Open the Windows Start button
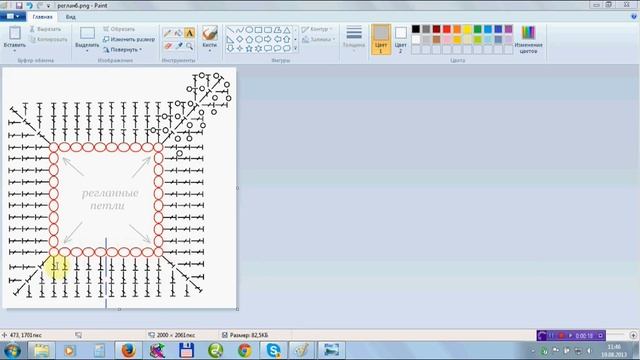Image resolution: width=640 pixels, height=360 pixels. pos(12,351)
